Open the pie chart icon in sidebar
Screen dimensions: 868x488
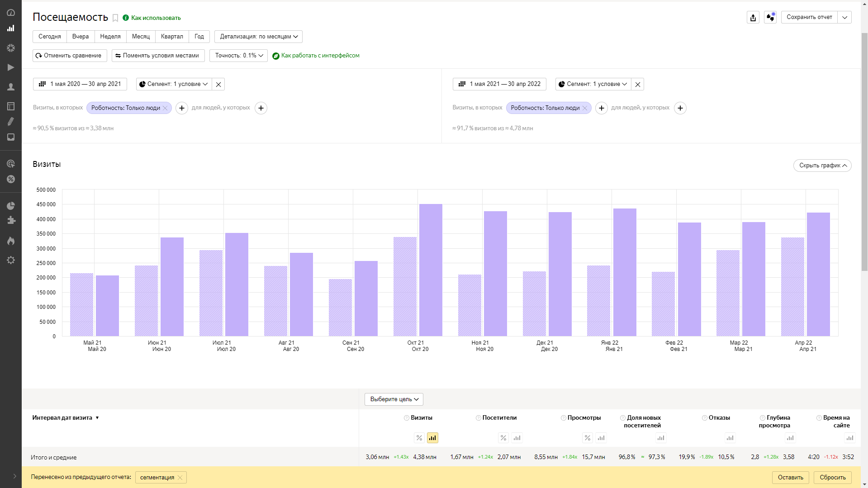point(11,206)
